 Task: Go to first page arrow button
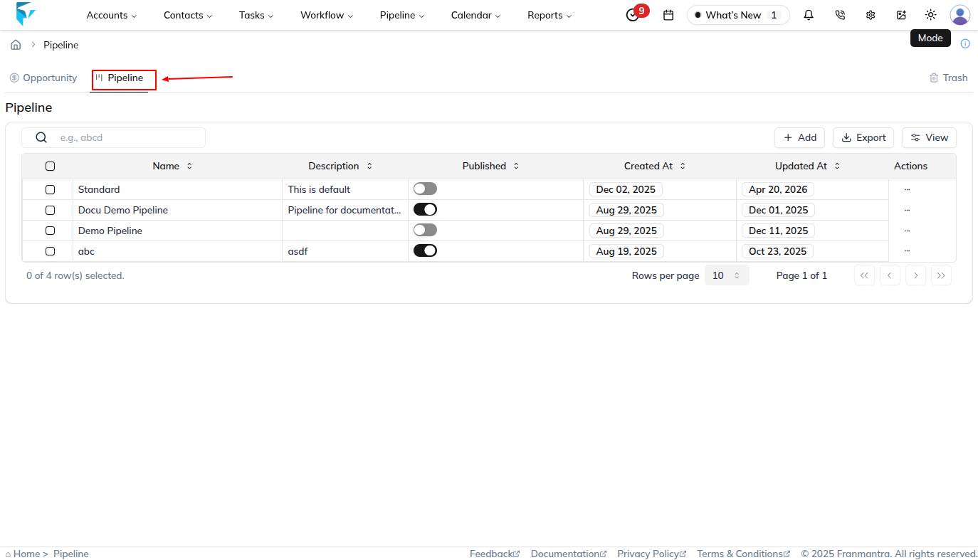864,275
